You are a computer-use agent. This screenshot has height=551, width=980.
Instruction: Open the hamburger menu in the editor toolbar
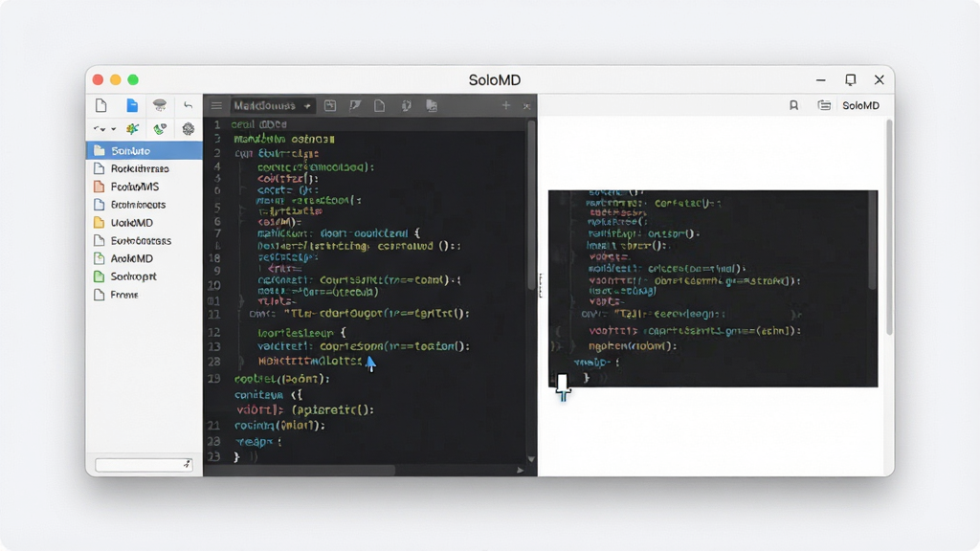(216, 105)
